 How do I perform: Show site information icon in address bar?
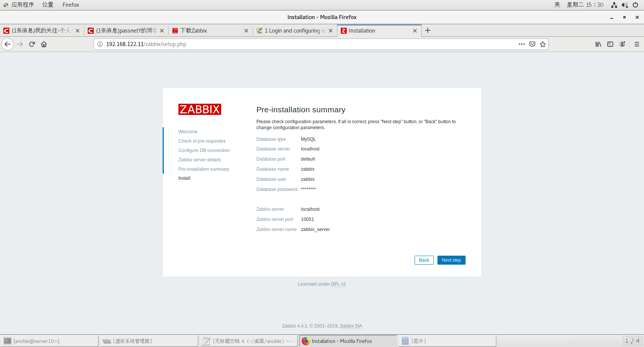(100, 44)
